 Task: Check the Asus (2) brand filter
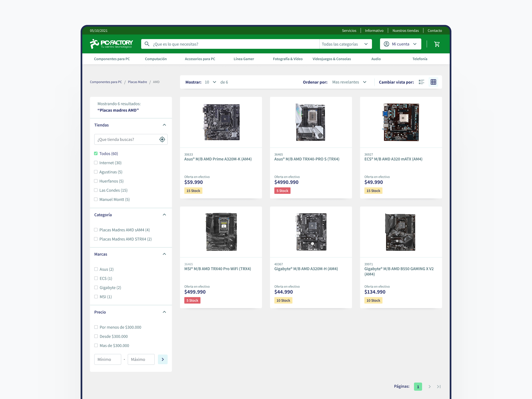(x=96, y=269)
